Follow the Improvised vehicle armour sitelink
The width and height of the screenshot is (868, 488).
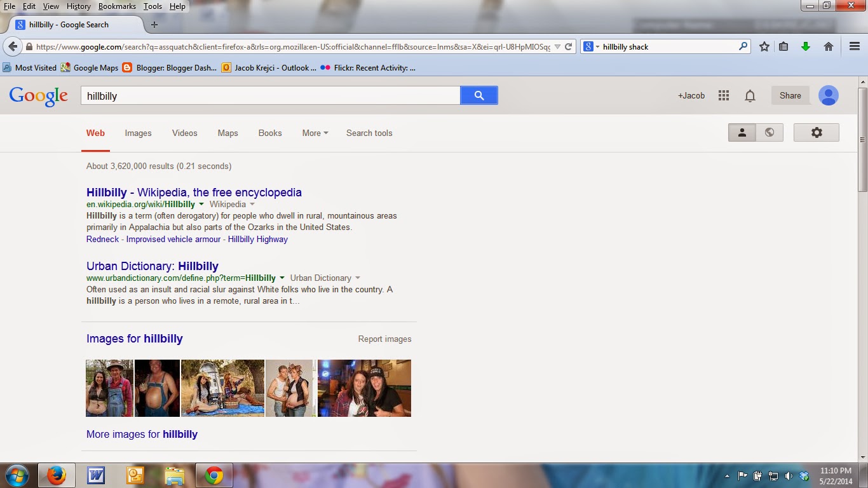(173, 240)
